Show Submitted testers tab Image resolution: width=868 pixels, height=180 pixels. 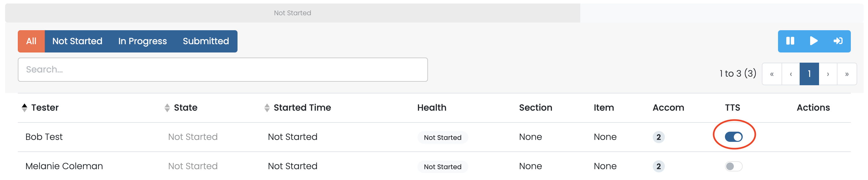205,41
